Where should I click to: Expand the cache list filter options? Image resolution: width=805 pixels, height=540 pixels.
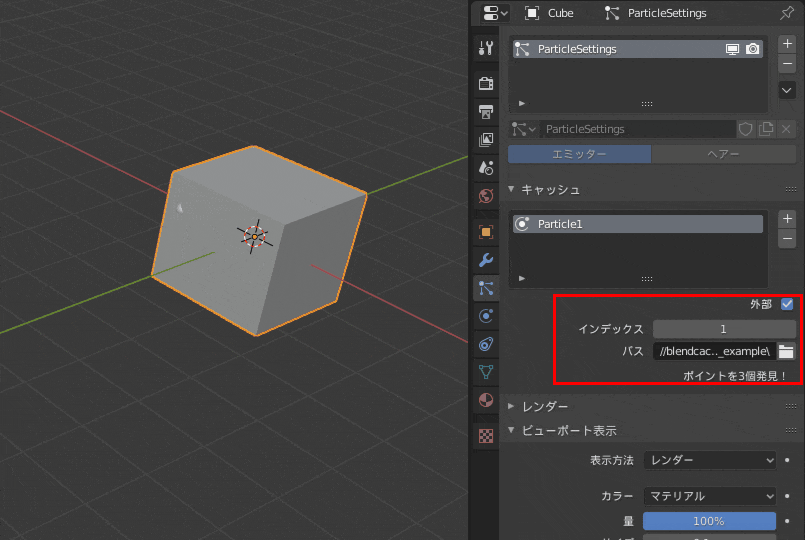coord(522,278)
